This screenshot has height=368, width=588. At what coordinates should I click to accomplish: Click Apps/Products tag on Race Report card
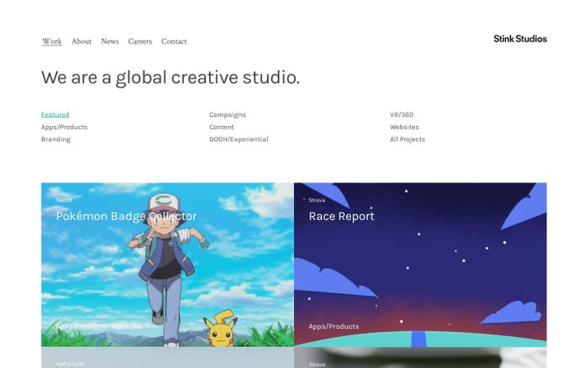[x=333, y=326]
